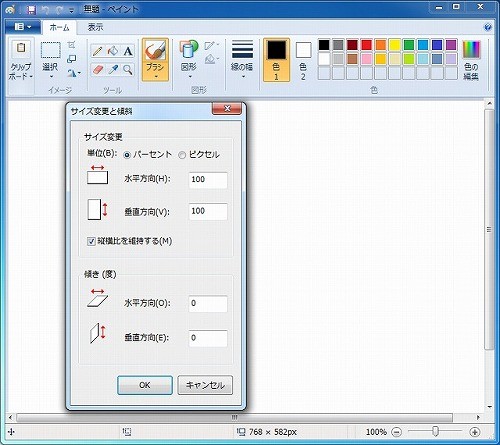Select the Color picker eyedropper tool
The height and width of the screenshot is (445, 500).
[113, 70]
